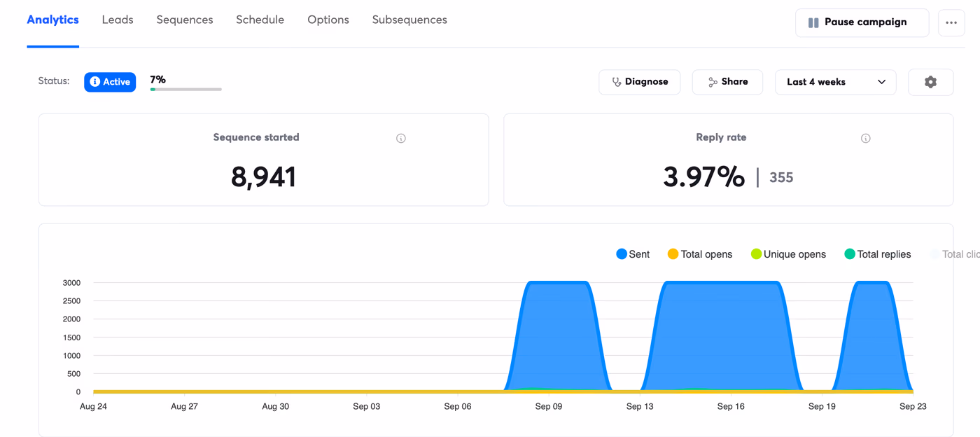Click the Aug 24 axis label
The image size is (980, 437).
coord(93,406)
